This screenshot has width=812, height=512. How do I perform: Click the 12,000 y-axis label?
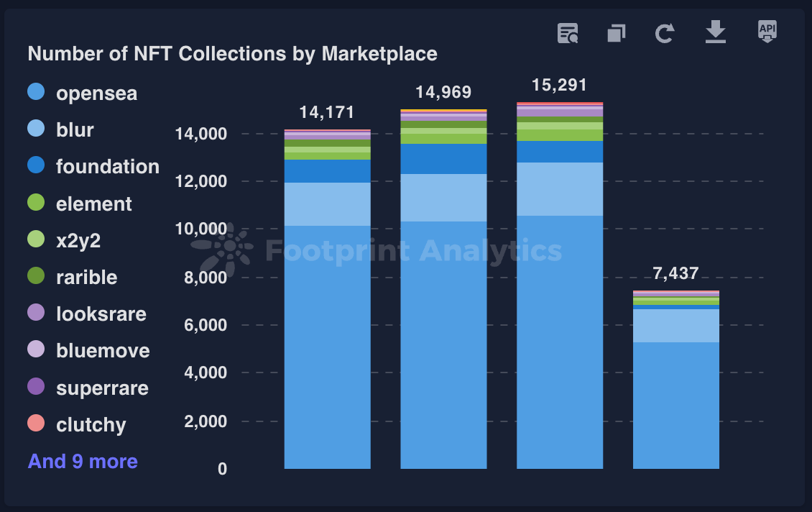pos(201,181)
